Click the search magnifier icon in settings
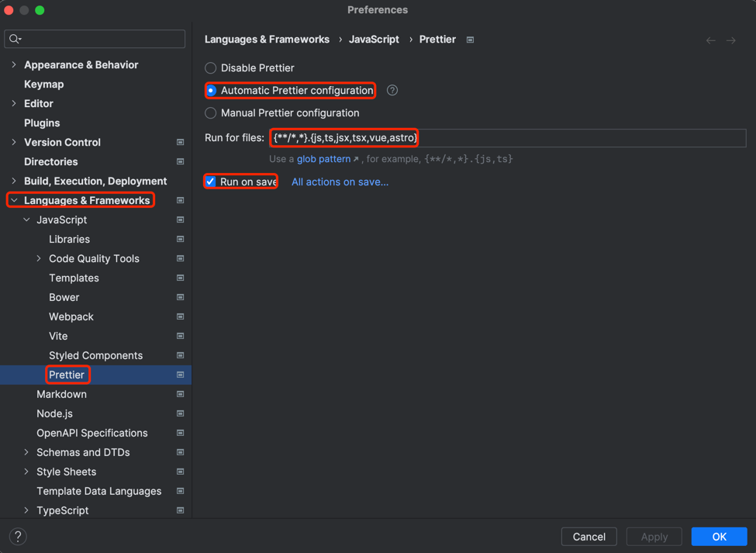This screenshot has width=756, height=553. click(14, 39)
